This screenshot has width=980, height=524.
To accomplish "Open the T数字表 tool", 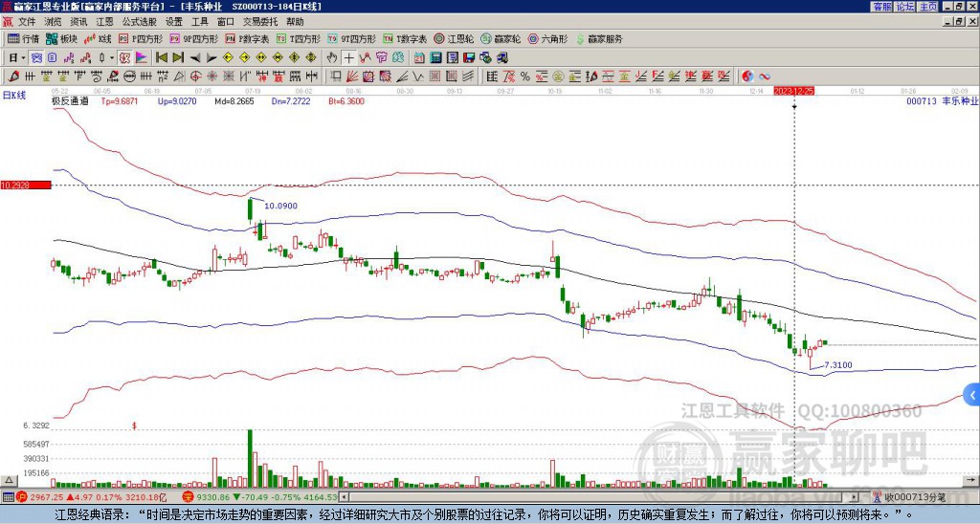I will click(x=405, y=38).
